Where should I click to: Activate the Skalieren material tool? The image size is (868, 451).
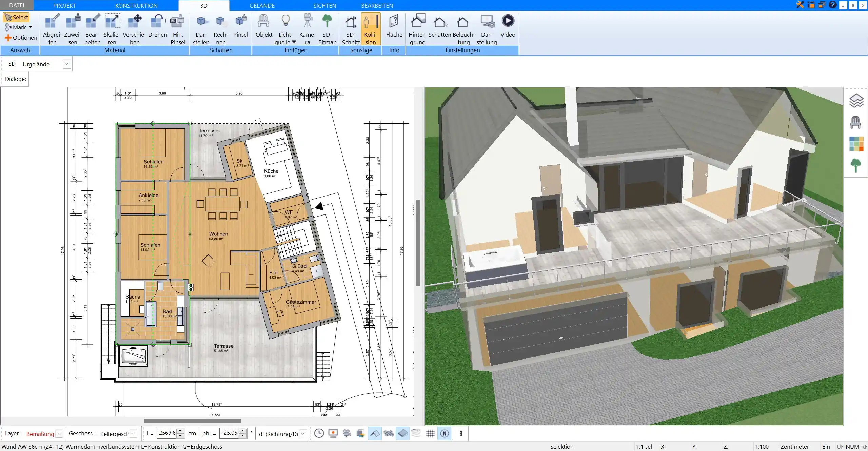coord(112,29)
